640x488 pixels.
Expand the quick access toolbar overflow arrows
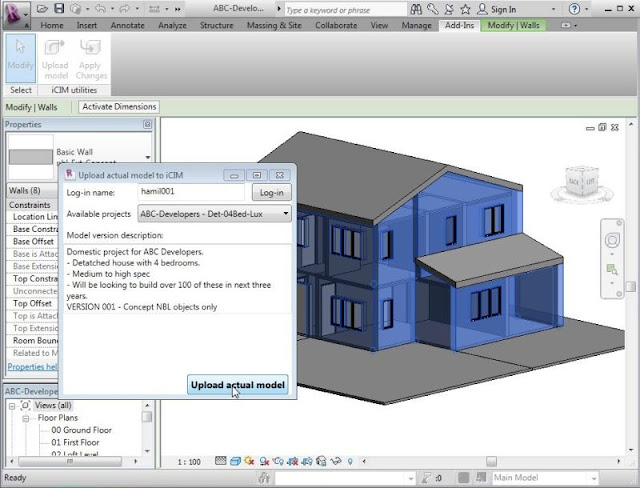point(178,9)
